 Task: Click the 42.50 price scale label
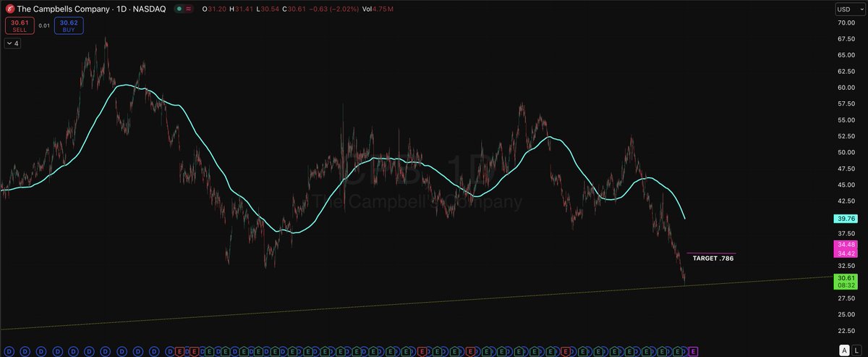coord(848,201)
